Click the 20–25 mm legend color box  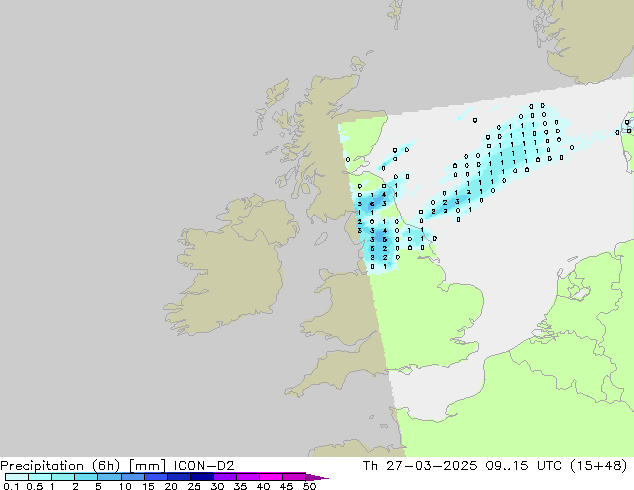click(x=178, y=477)
